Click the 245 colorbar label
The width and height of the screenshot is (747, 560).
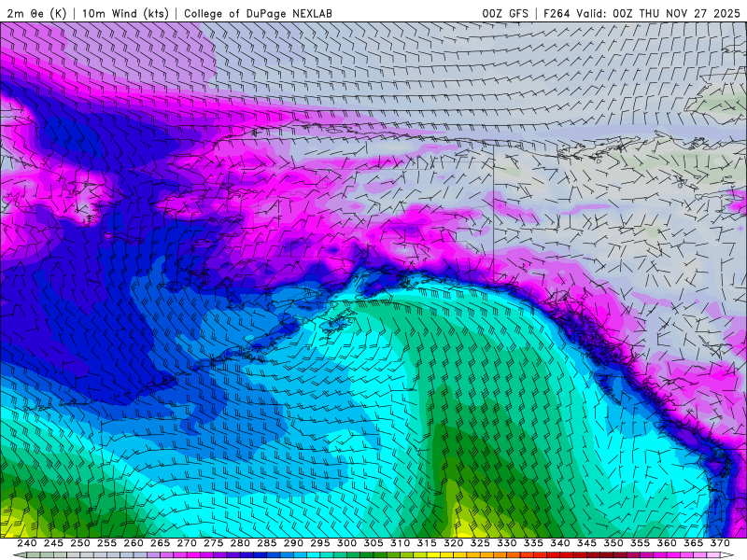point(53,543)
